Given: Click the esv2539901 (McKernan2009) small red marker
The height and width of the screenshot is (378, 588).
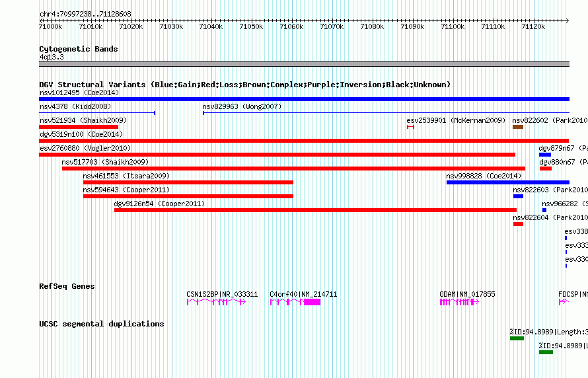Looking at the screenshot, I should pos(411,127).
